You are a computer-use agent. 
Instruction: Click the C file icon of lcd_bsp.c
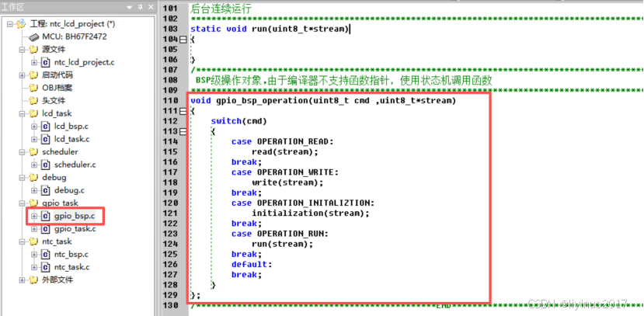click(x=46, y=127)
